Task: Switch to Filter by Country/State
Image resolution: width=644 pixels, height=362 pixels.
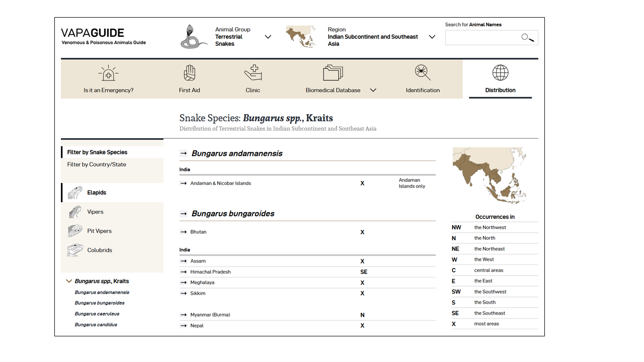Action: click(x=97, y=164)
